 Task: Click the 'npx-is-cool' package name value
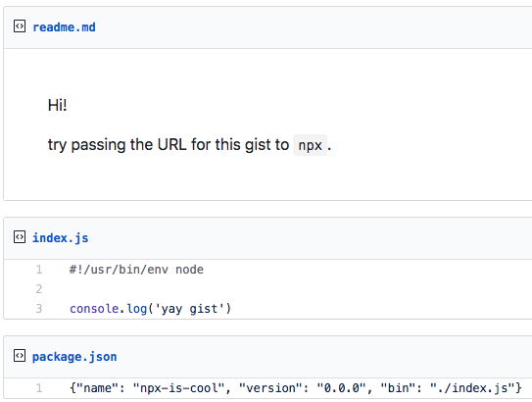(179, 387)
